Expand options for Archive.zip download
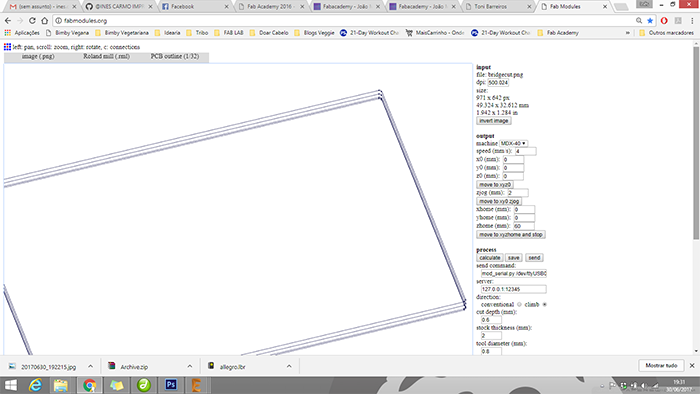Viewport: 700px width, 394px height. [x=190, y=366]
